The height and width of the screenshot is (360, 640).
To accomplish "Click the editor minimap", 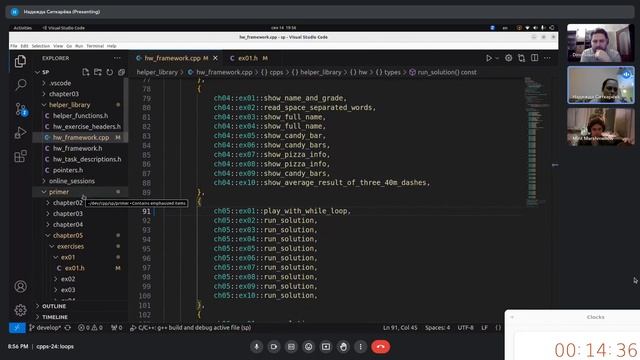I will tap(536, 141).
